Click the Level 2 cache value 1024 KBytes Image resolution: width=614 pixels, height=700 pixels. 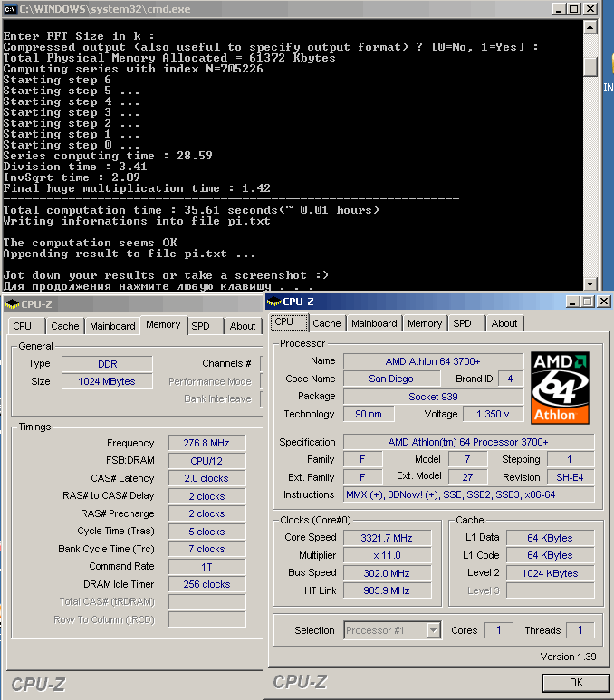coord(550,573)
